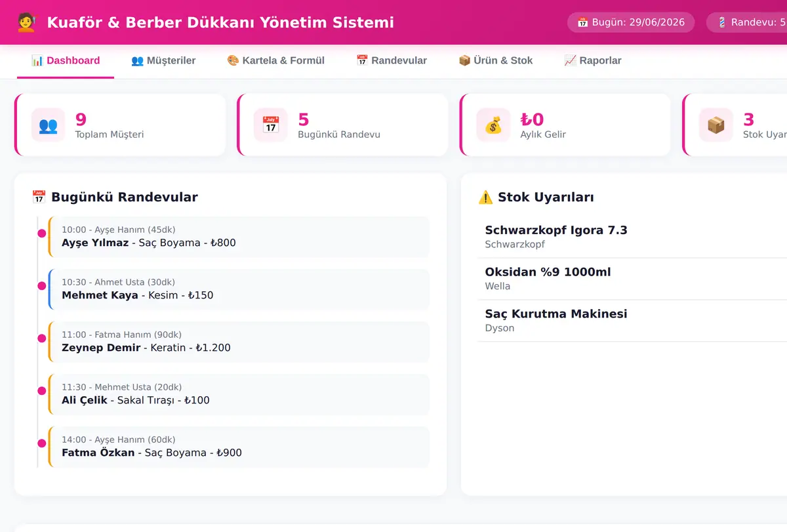Image resolution: width=787 pixels, height=532 pixels.
Task: Click the Bugün: 29/06/2026 date badge
Action: [631, 22]
